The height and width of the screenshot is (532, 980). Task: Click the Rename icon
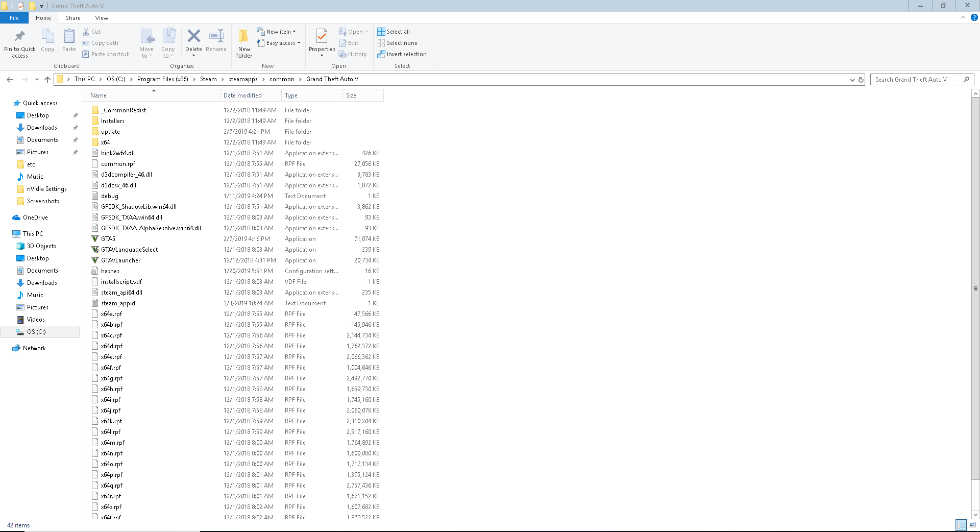pyautogui.click(x=216, y=36)
